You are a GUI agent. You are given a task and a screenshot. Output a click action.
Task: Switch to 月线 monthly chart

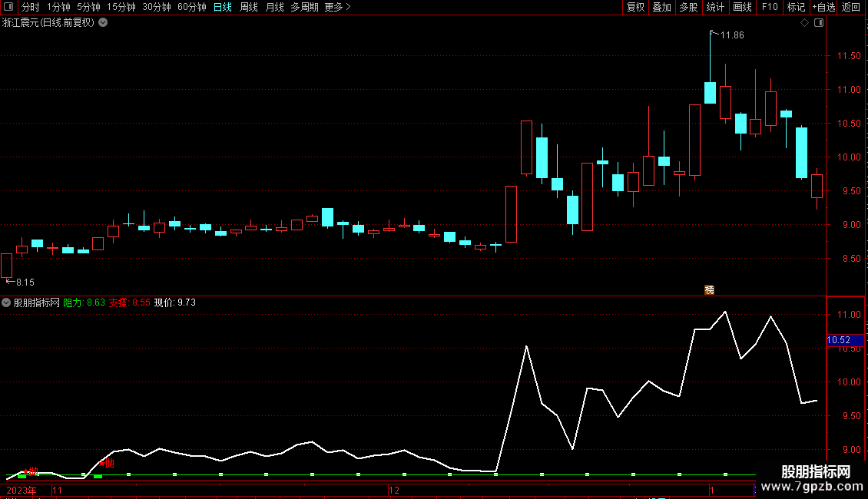coord(274,7)
